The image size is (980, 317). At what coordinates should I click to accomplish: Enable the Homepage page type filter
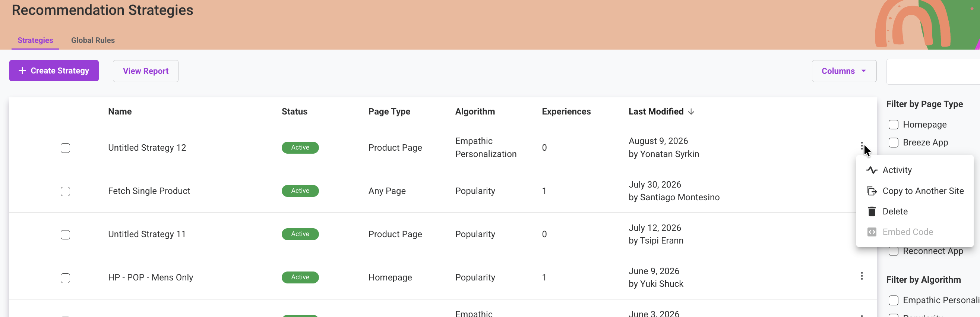point(893,125)
